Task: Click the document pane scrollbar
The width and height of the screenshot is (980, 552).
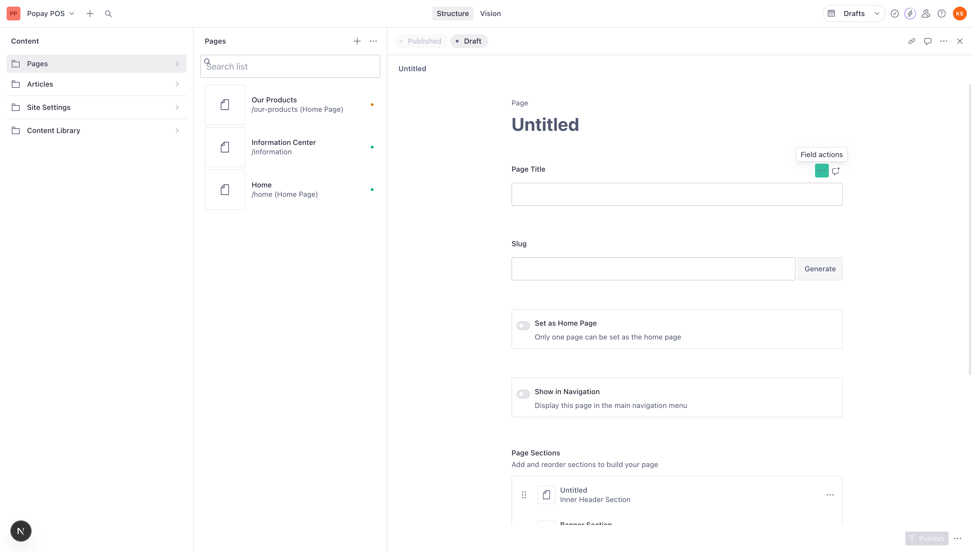Action: (x=970, y=230)
